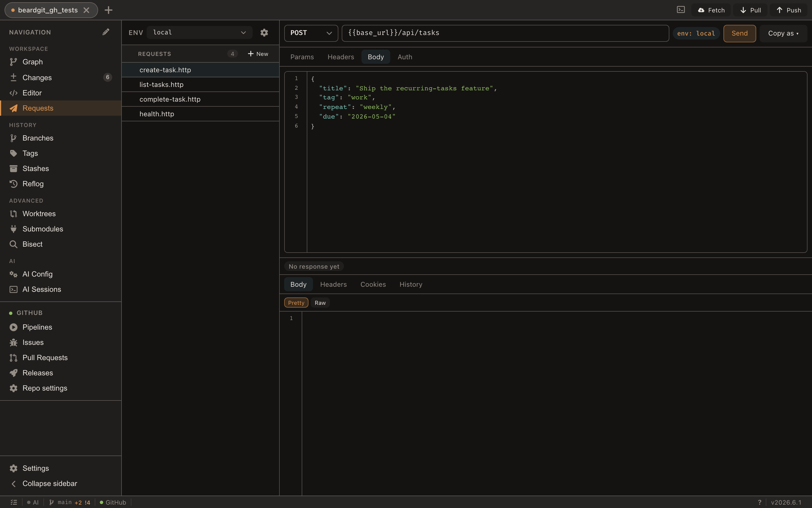Switch to the Params tab
812x508 pixels.
302,57
